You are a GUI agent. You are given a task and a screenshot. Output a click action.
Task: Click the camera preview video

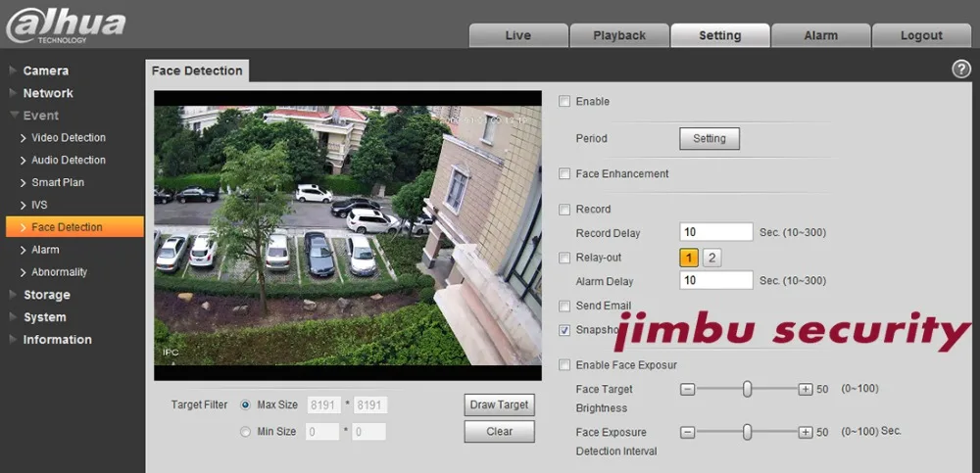[x=348, y=236]
